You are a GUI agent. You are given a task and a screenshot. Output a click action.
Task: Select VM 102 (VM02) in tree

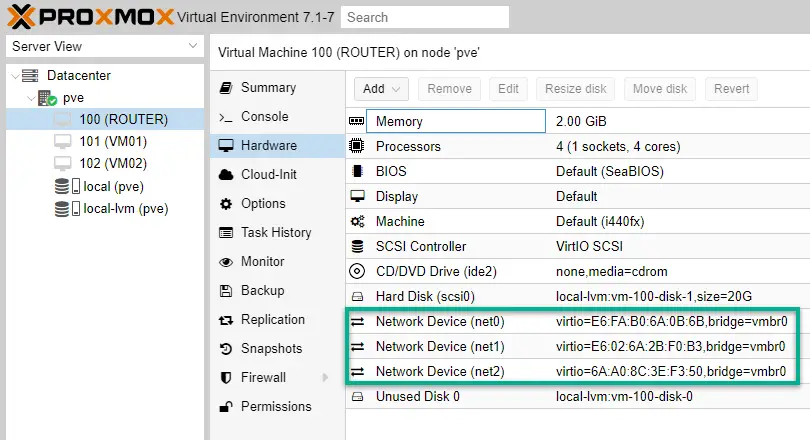105,163
